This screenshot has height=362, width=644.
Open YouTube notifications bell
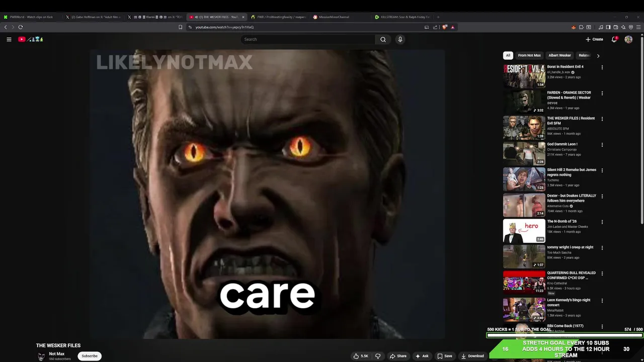tap(614, 39)
